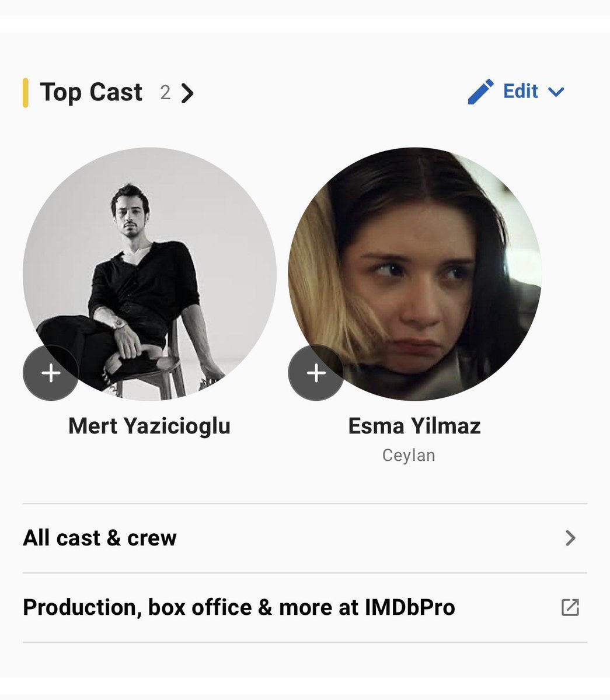Screen dimensions: 610x700
Task: Open the Top Cast section heading
Action: 91,92
